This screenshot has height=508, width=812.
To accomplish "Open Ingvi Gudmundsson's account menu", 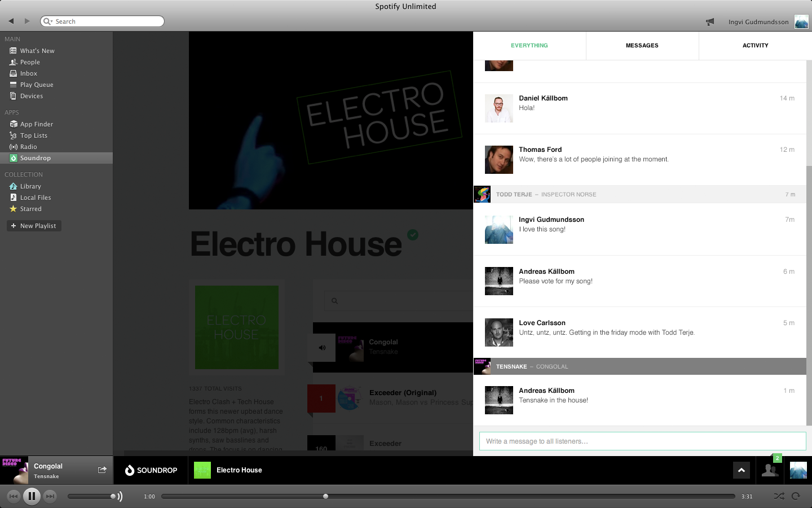I will 760,21.
